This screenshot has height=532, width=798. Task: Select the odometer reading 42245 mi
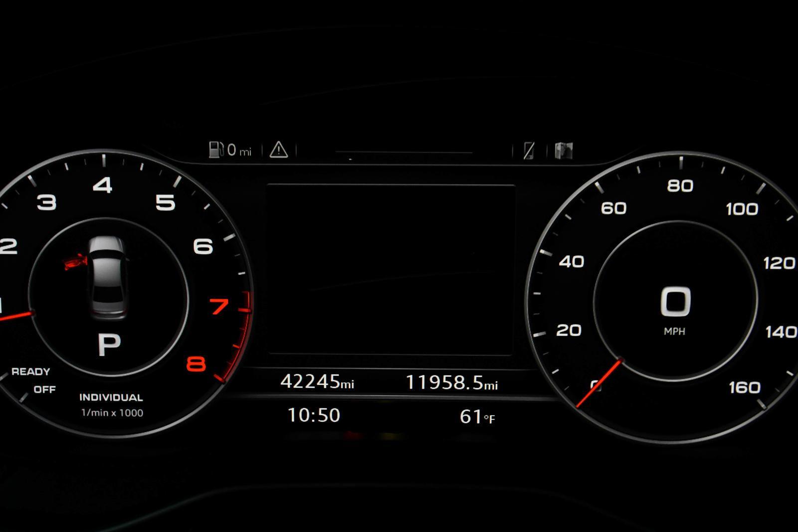click(317, 382)
